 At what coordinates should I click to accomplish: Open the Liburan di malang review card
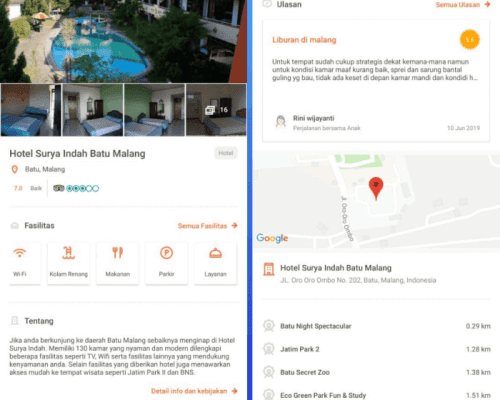coord(376,81)
